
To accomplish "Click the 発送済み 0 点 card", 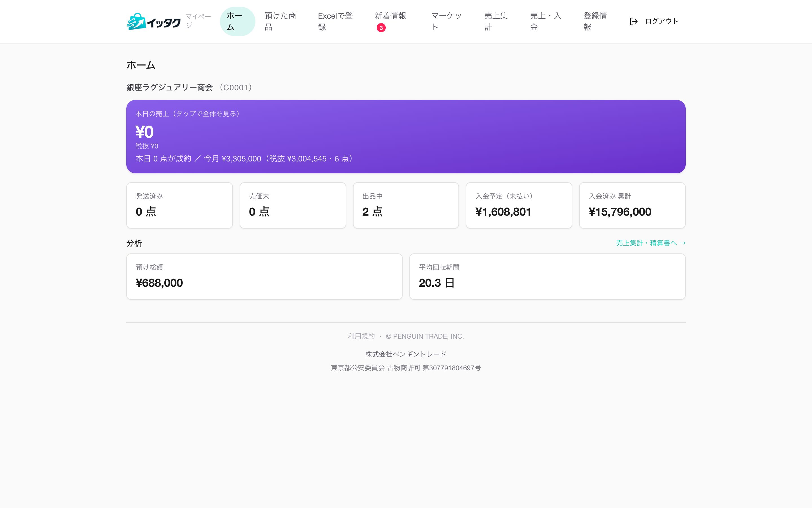I will (180, 205).
